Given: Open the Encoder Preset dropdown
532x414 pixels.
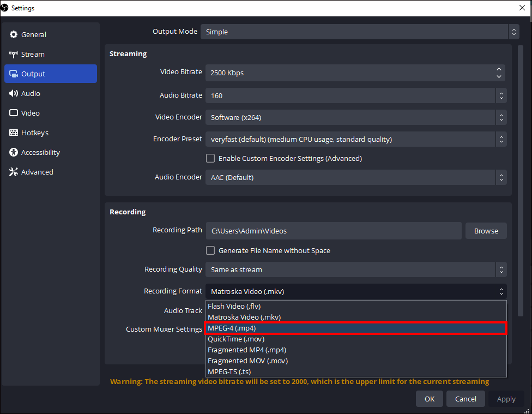Looking at the screenshot, I should (355, 139).
